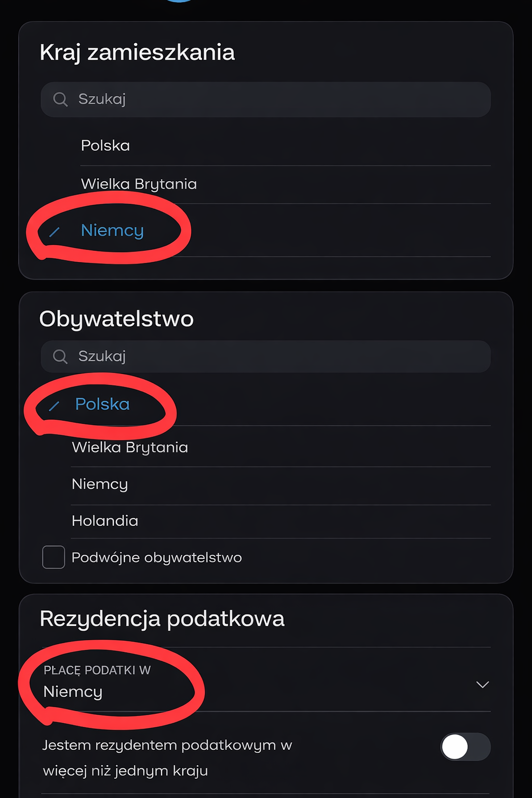Focus the Szukaj field for residence country
Image resolution: width=532 pixels, height=798 pixels.
pyautogui.click(x=281, y=99)
